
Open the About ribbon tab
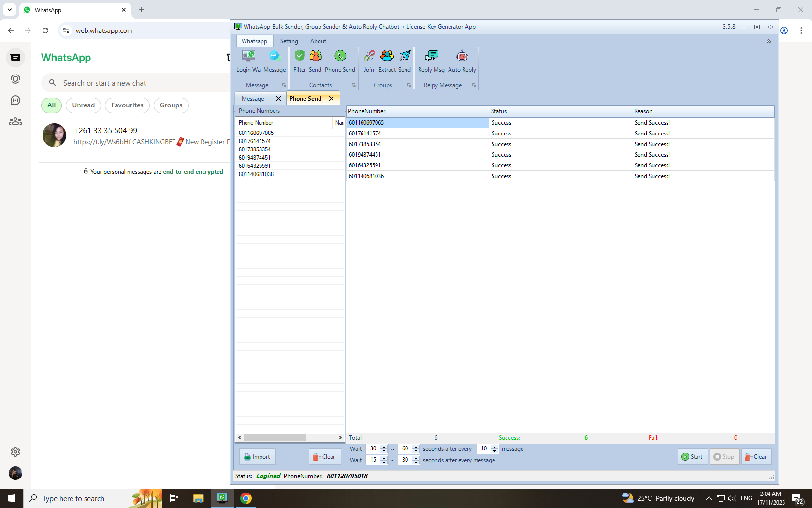318,41
